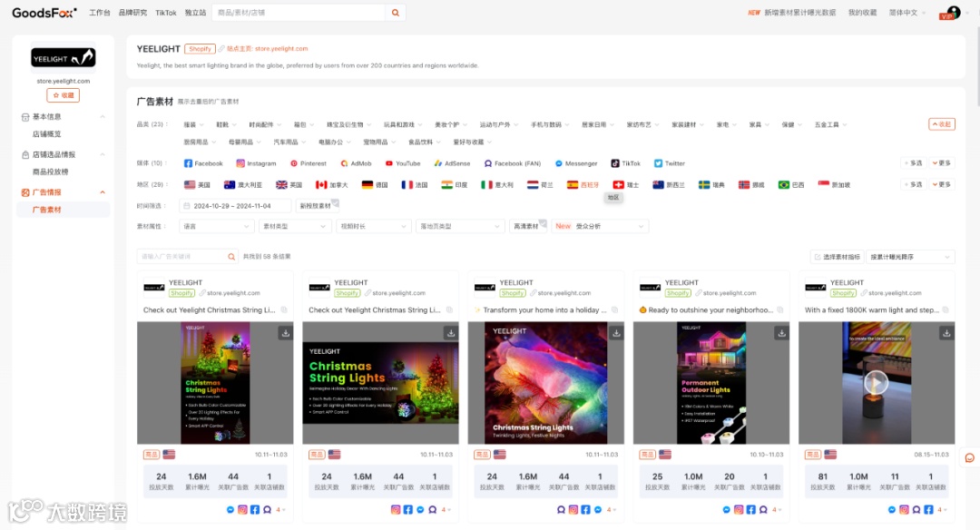The image size is (980, 530).
Task: Filter ads by YouTube media
Action: 403,163
